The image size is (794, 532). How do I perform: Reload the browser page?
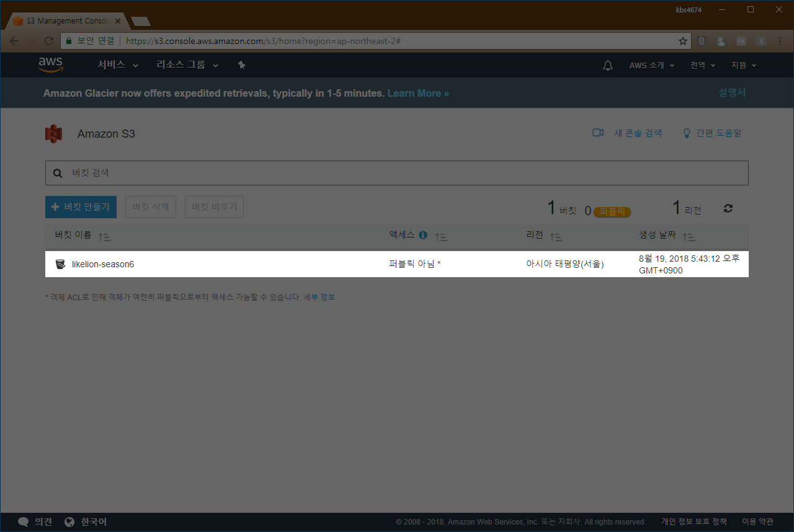[x=49, y=41]
